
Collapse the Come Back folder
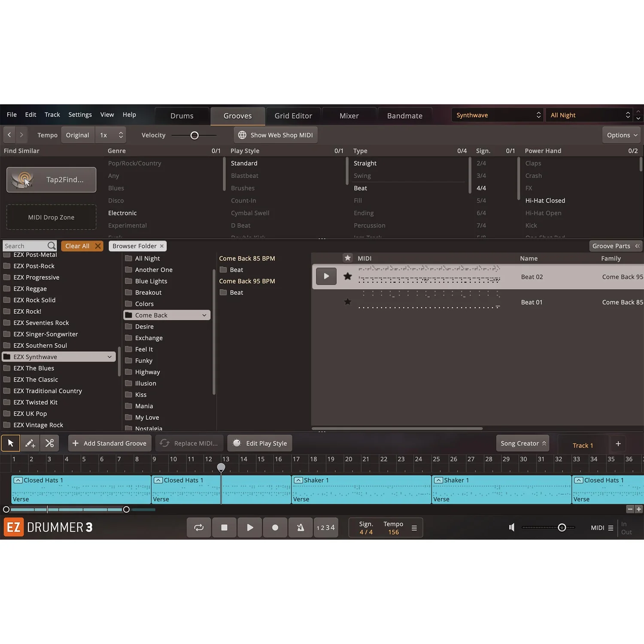pyautogui.click(x=204, y=315)
